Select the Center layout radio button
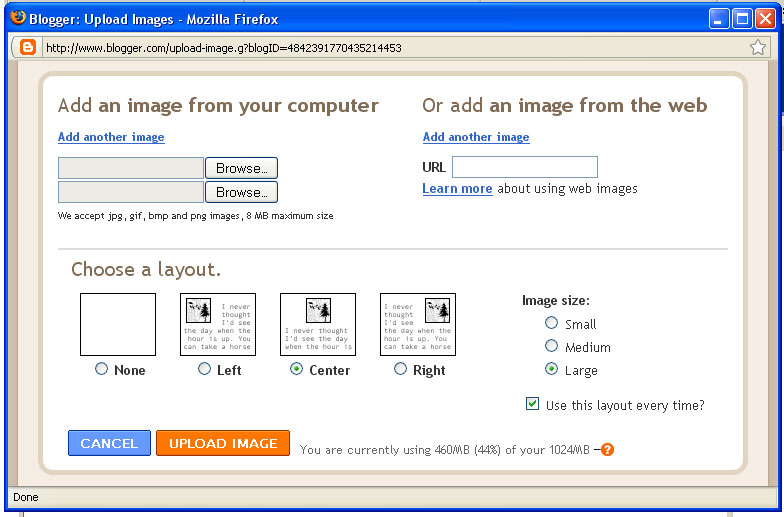 click(296, 369)
